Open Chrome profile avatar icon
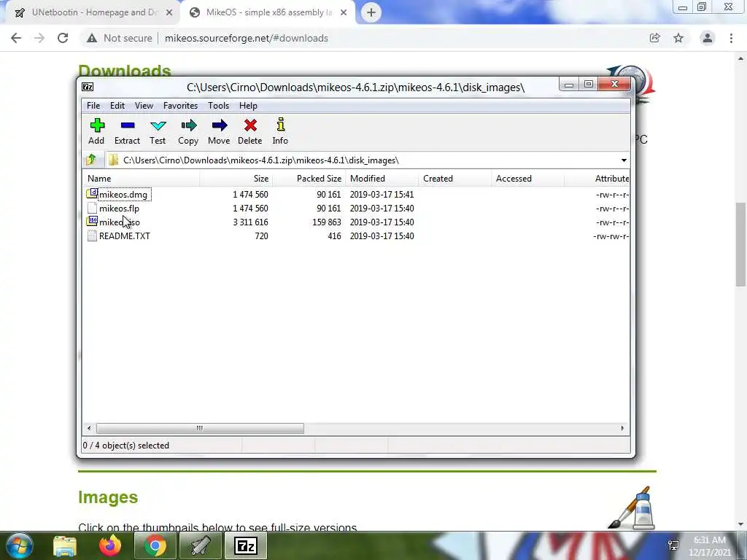Viewport: 747px width, 560px height. point(708,38)
